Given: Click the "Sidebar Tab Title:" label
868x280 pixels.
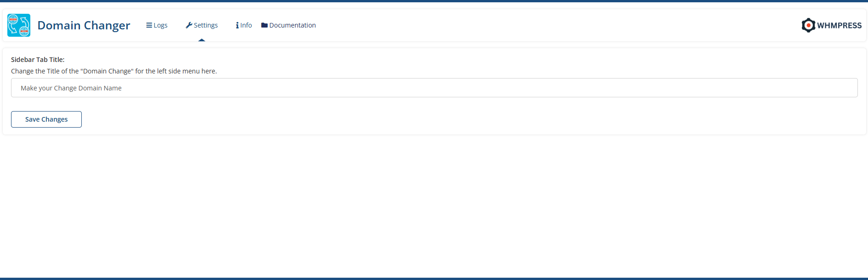Looking at the screenshot, I should point(38,60).
